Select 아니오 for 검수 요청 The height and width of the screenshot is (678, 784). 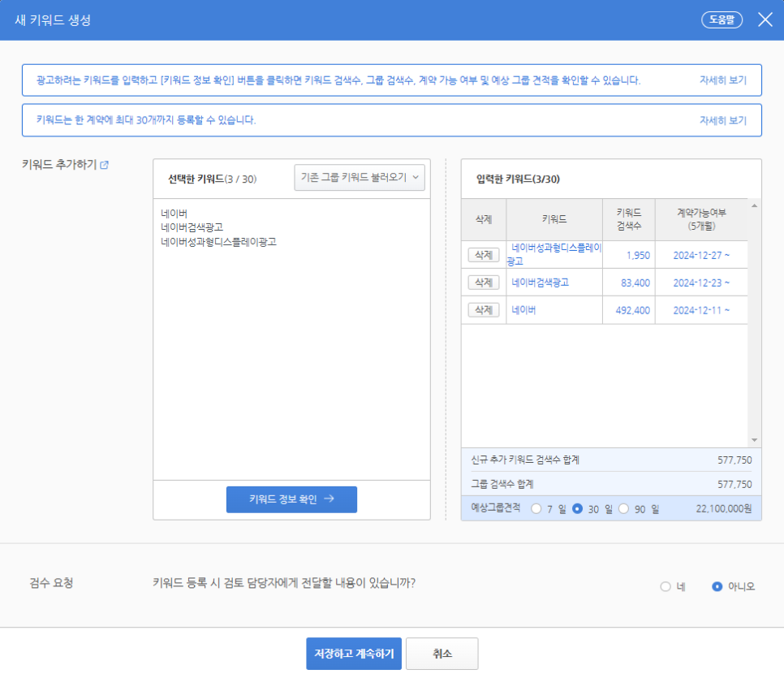tap(717, 586)
